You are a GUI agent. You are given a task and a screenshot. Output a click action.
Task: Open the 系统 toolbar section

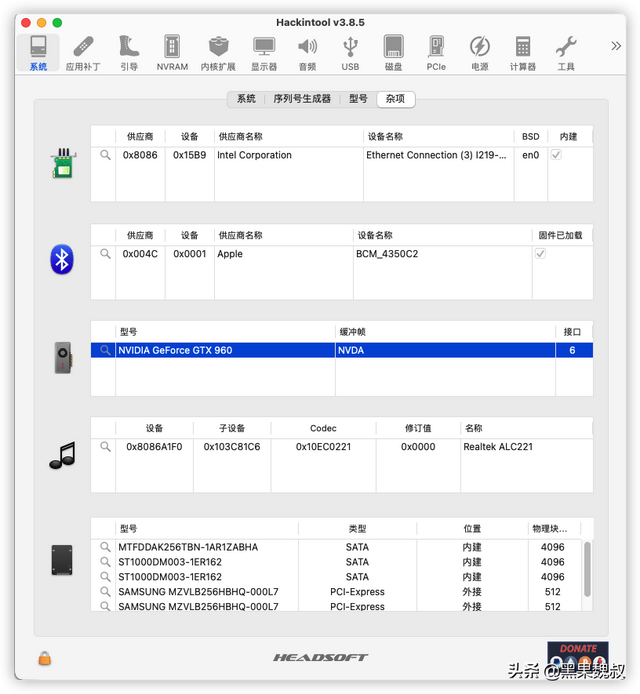click(x=39, y=53)
